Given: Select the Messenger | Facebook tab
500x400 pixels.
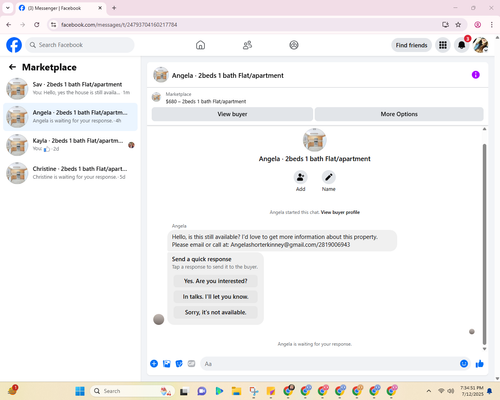Looking at the screenshot, I should (x=60, y=8).
